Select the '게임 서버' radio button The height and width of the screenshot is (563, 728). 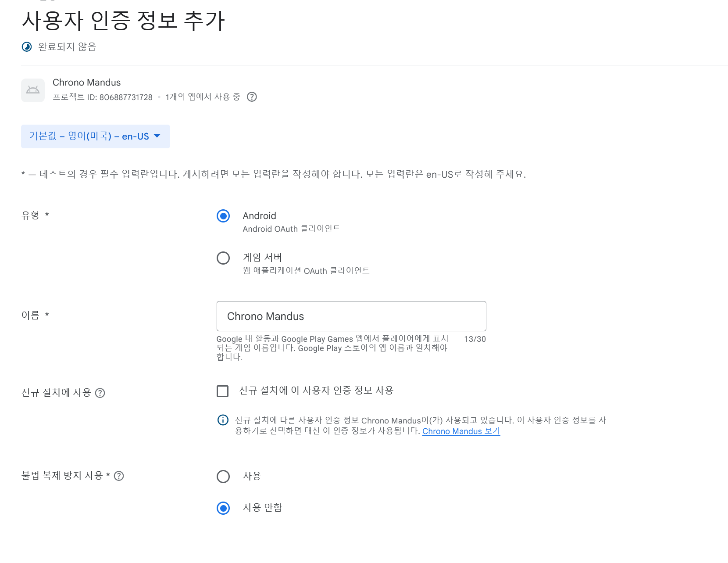point(223,258)
